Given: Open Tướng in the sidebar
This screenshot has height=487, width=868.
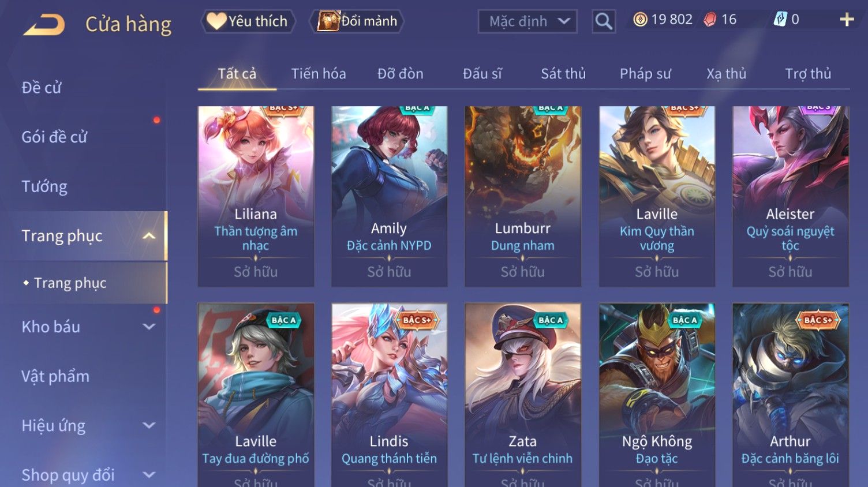Looking at the screenshot, I should pos(44,186).
